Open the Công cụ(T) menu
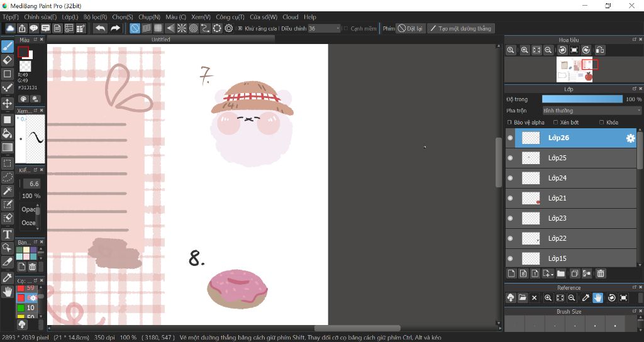 pyautogui.click(x=230, y=17)
